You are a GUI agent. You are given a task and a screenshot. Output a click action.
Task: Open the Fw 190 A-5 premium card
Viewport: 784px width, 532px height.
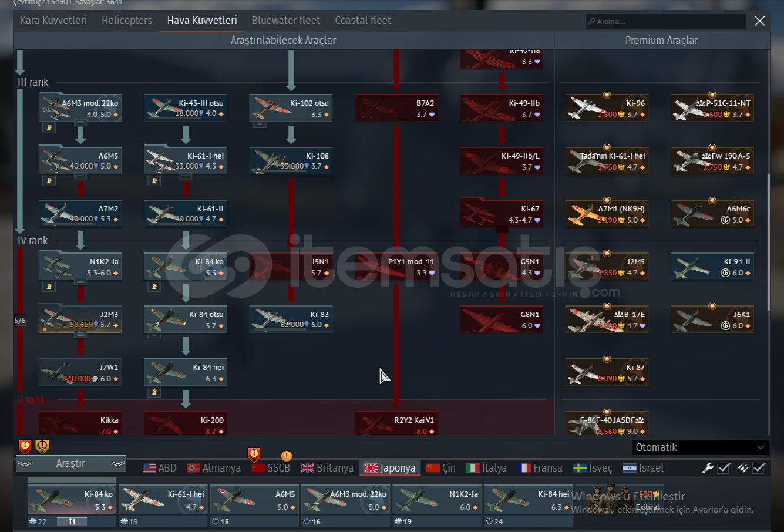click(712, 161)
